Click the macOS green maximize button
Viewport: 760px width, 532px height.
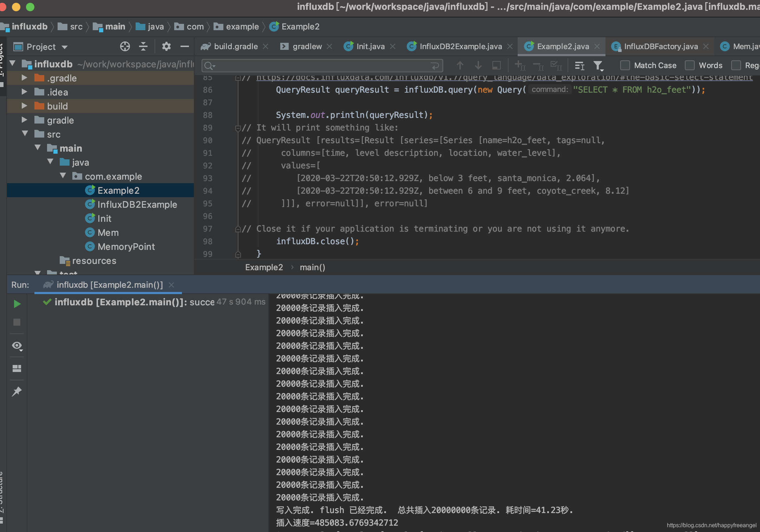pyautogui.click(x=31, y=7)
